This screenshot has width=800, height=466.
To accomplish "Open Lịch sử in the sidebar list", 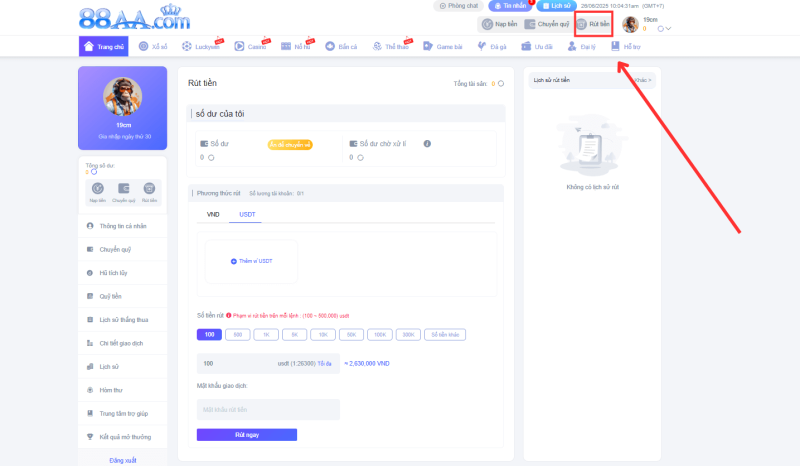I will coord(122,367).
